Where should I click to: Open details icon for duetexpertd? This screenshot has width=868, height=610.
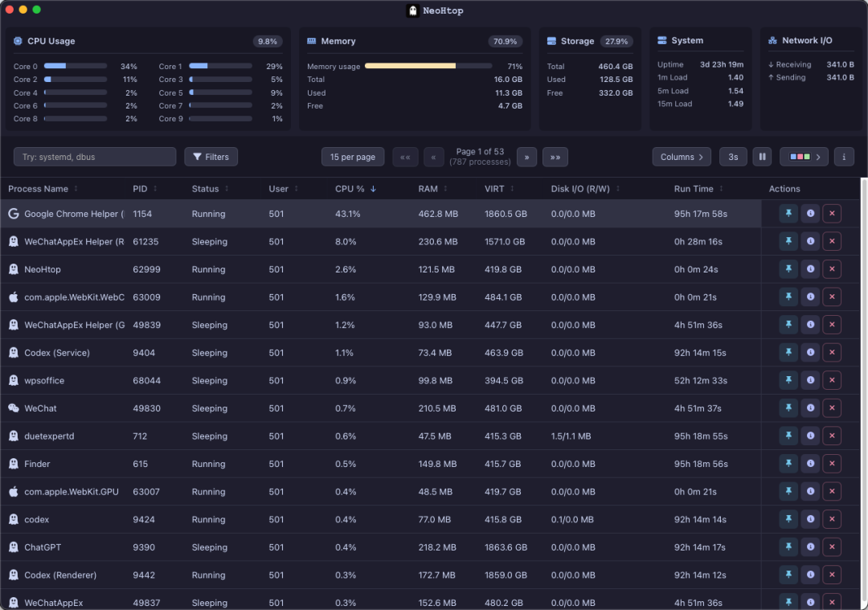click(810, 436)
